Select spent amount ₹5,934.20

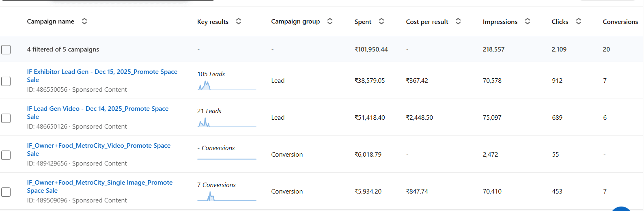(x=368, y=192)
